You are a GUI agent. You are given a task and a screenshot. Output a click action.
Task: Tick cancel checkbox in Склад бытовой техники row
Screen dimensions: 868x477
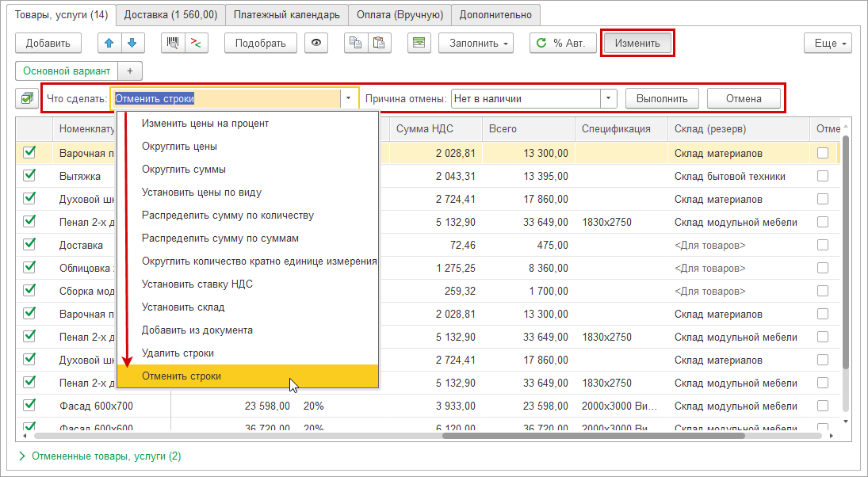coord(823,176)
